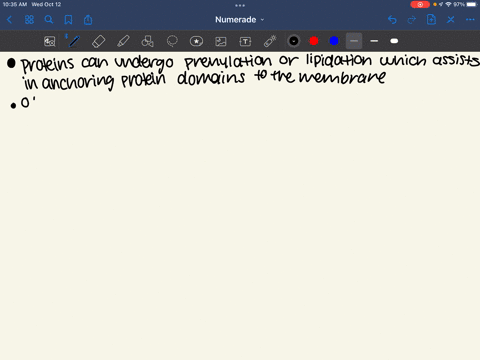The image size is (480, 360).
Task: Redo the last action
Action: tap(412, 20)
